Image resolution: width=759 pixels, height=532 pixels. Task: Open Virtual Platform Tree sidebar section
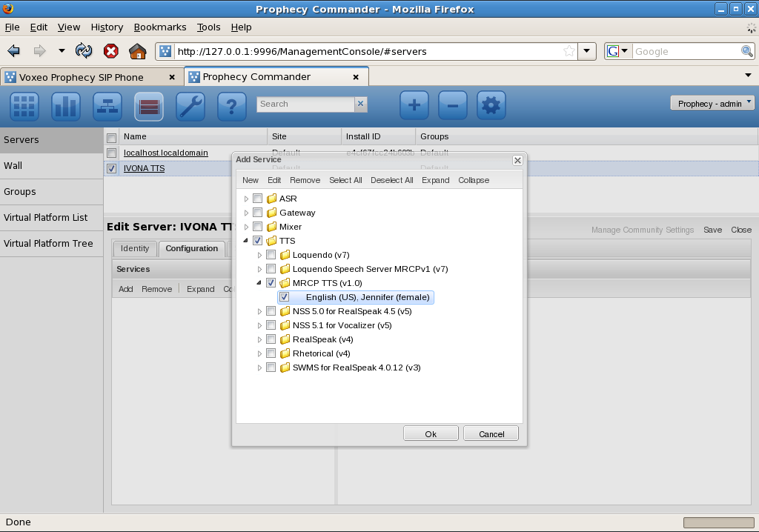point(51,244)
